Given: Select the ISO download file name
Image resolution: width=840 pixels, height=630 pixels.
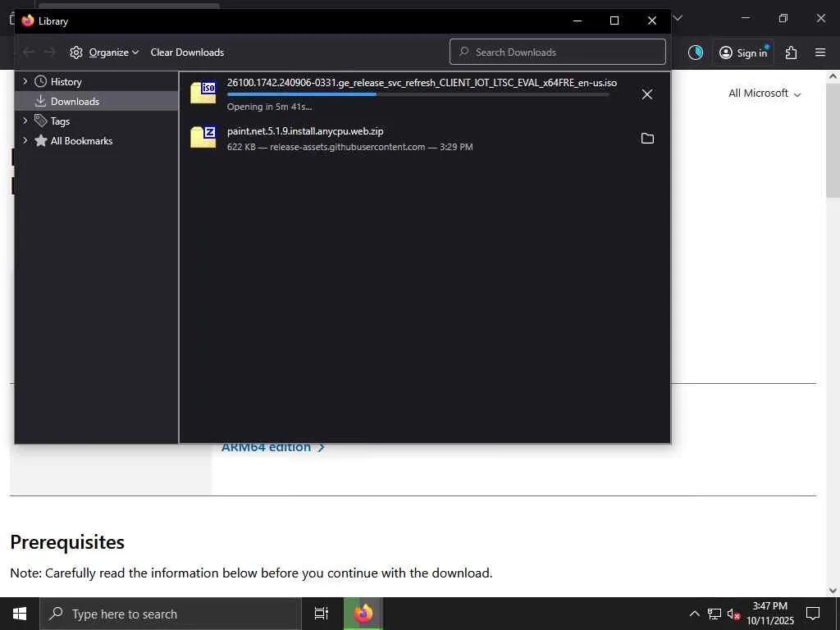Looking at the screenshot, I should [422, 83].
